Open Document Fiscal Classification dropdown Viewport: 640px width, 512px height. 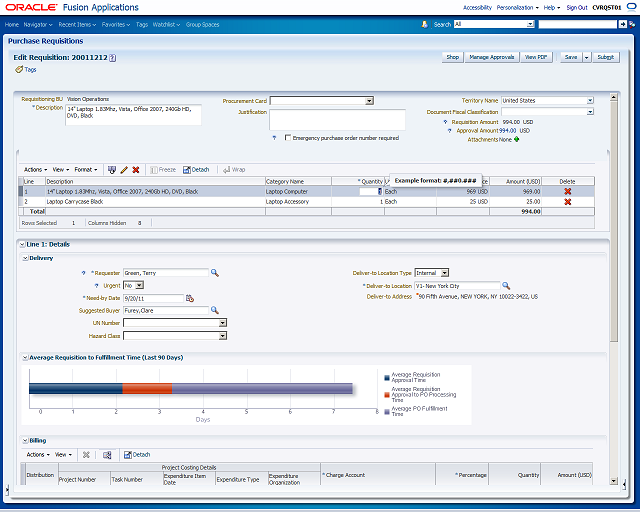tap(590, 112)
